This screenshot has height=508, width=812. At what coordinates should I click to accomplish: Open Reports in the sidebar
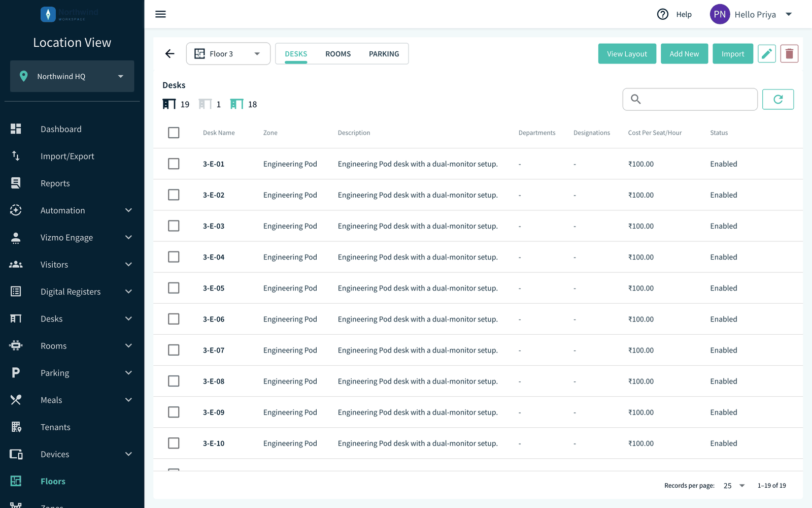point(72,183)
